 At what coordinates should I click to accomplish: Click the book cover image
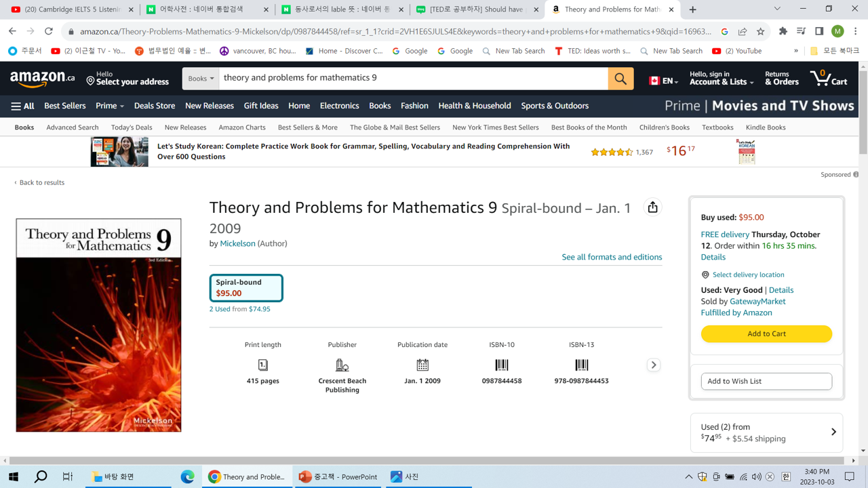coord(98,325)
